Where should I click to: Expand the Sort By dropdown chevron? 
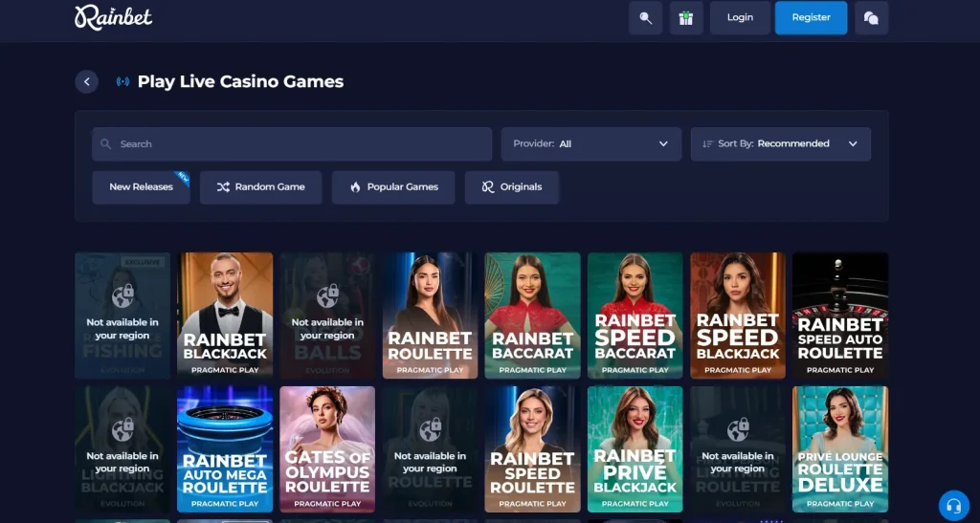pyautogui.click(x=853, y=144)
